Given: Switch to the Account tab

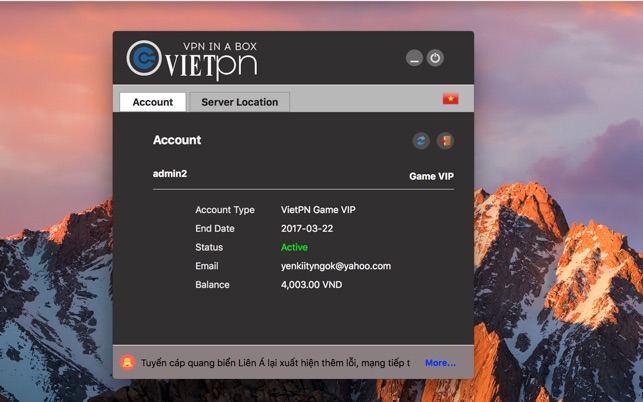Looking at the screenshot, I should pos(153,102).
